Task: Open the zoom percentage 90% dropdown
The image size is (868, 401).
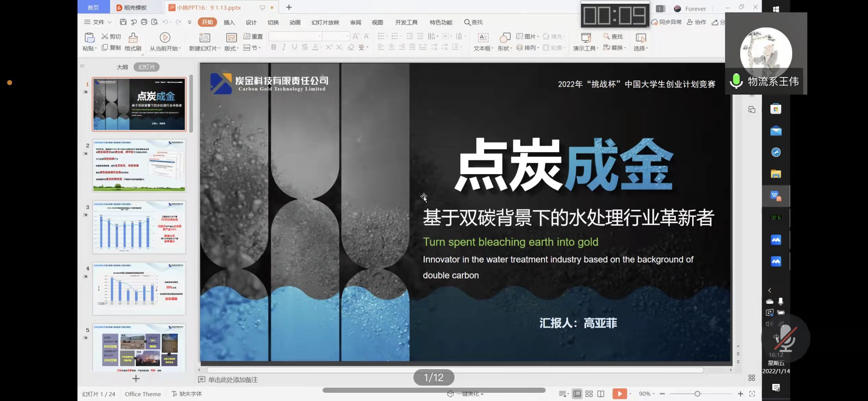Action: coord(647,394)
